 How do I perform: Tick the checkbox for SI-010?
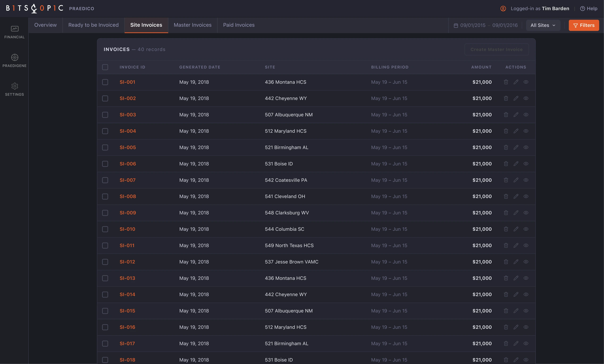pyautogui.click(x=105, y=229)
